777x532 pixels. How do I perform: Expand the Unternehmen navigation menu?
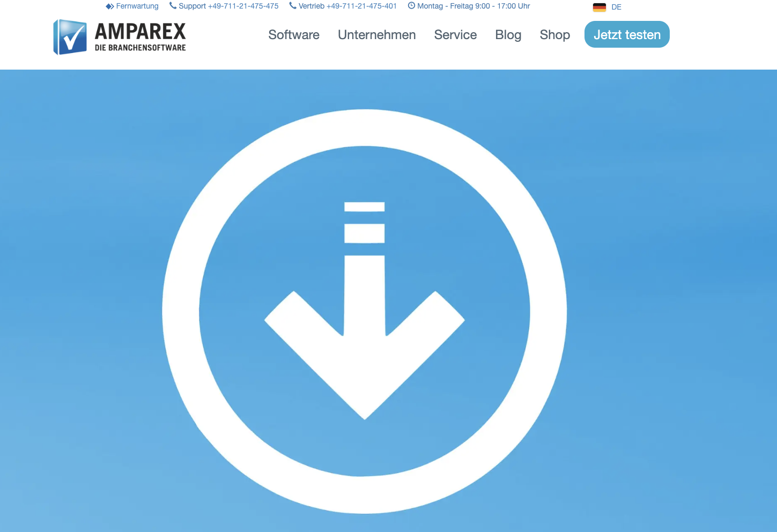coord(376,35)
